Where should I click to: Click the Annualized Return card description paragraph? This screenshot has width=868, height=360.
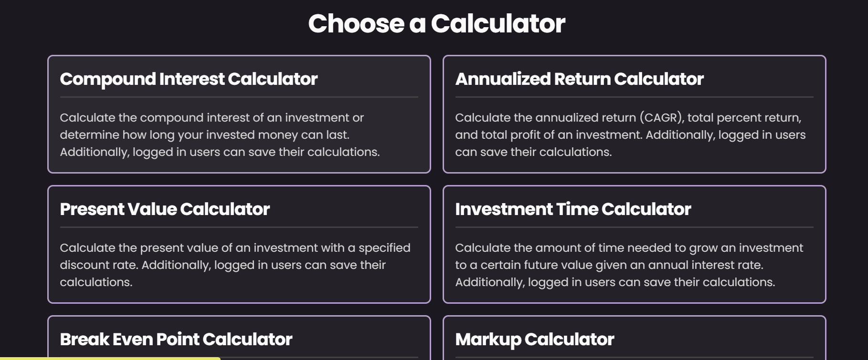[630, 135]
